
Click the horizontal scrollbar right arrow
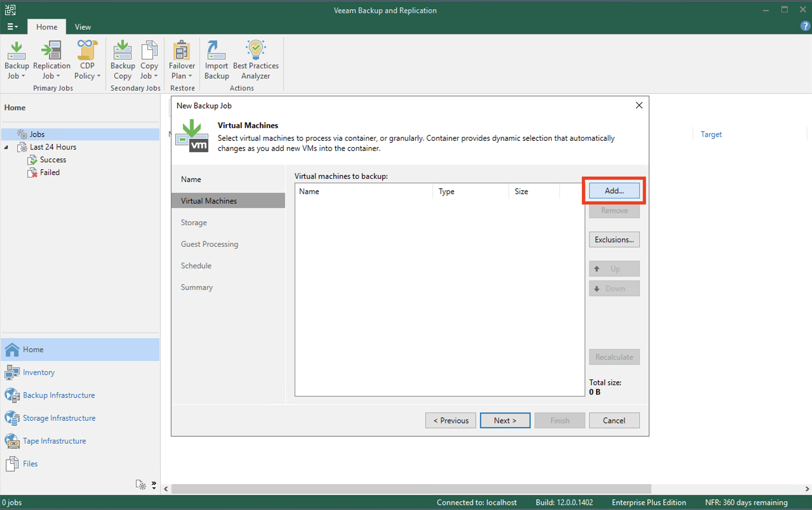tap(807, 489)
